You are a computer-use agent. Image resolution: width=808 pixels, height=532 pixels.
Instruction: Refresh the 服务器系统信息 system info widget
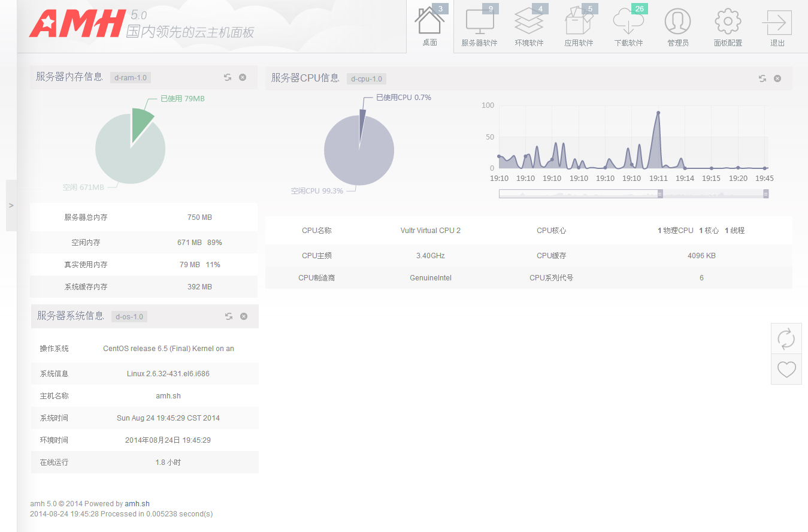228,316
